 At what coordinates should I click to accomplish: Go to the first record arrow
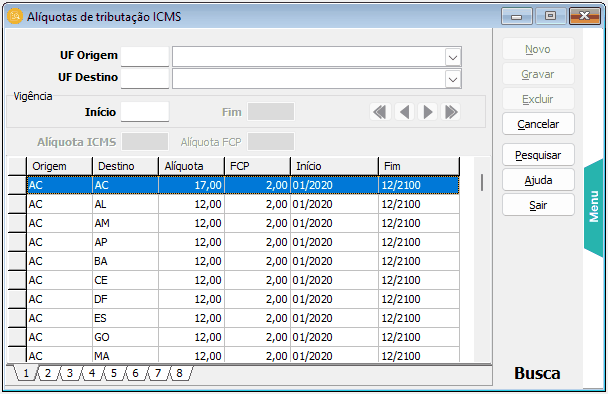click(x=380, y=112)
